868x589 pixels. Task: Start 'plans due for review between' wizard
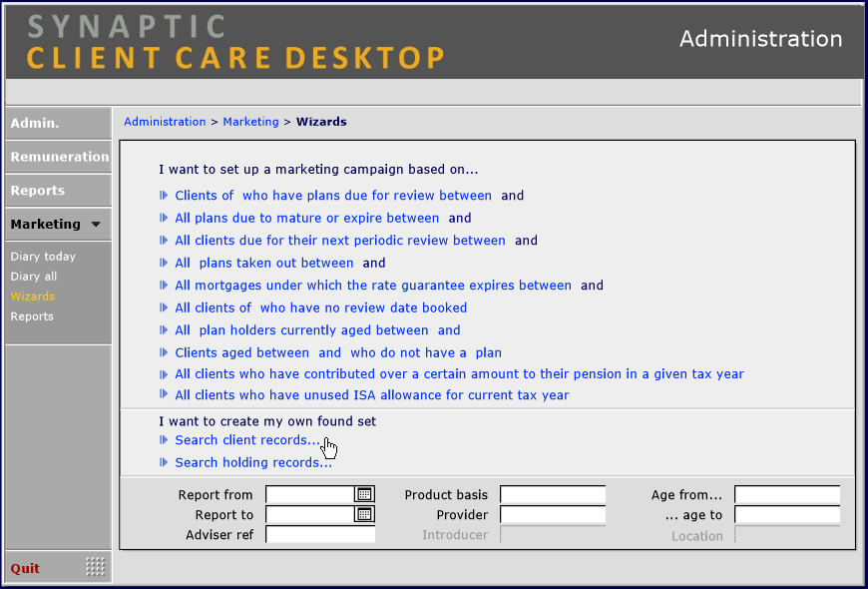(x=333, y=196)
